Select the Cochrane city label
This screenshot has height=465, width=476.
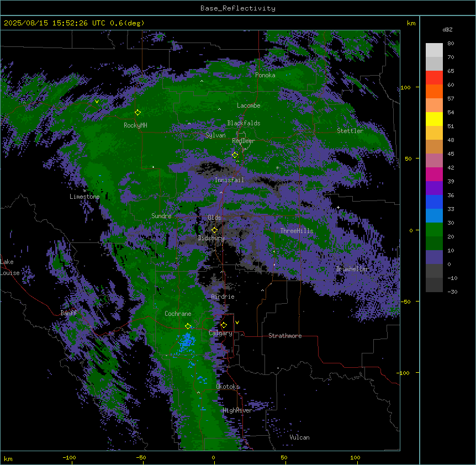click(x=178, y=314)
